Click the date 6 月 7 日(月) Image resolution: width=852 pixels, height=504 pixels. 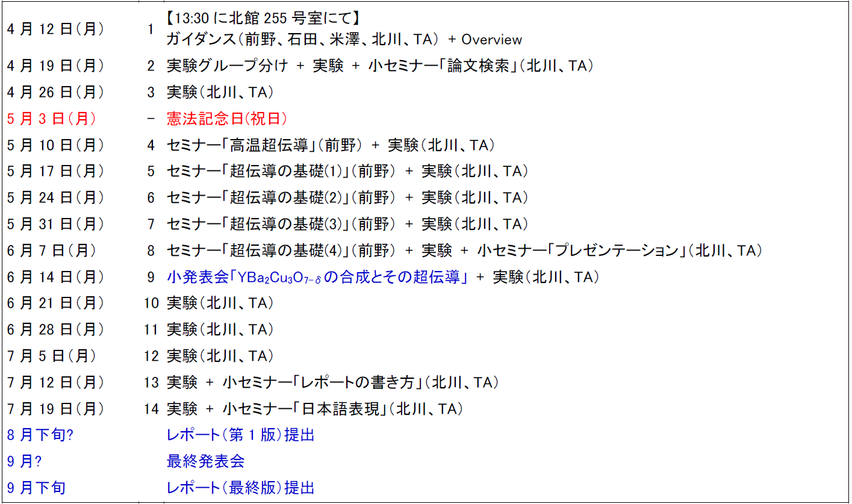click(52, 250)
